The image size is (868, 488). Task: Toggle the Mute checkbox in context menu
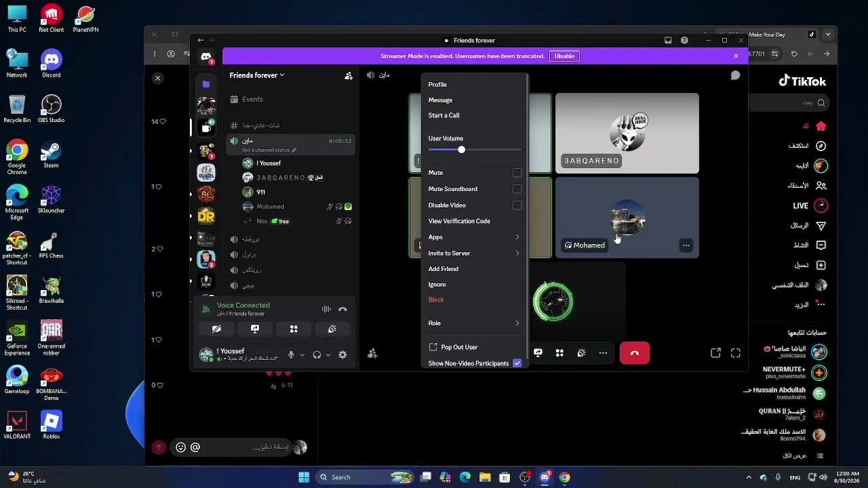[x=517, y=173]
